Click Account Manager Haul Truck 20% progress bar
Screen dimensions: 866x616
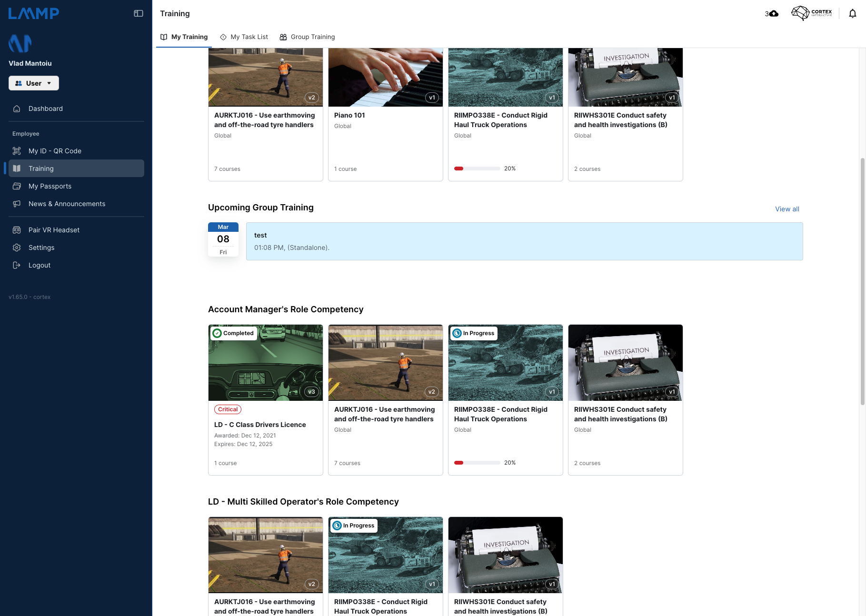coord(477,463)
